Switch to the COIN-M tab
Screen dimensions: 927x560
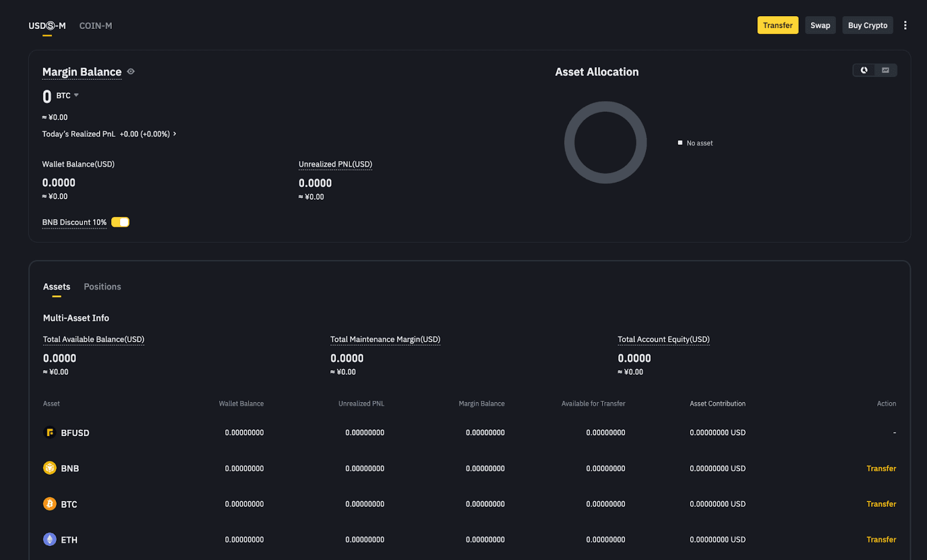96,26
